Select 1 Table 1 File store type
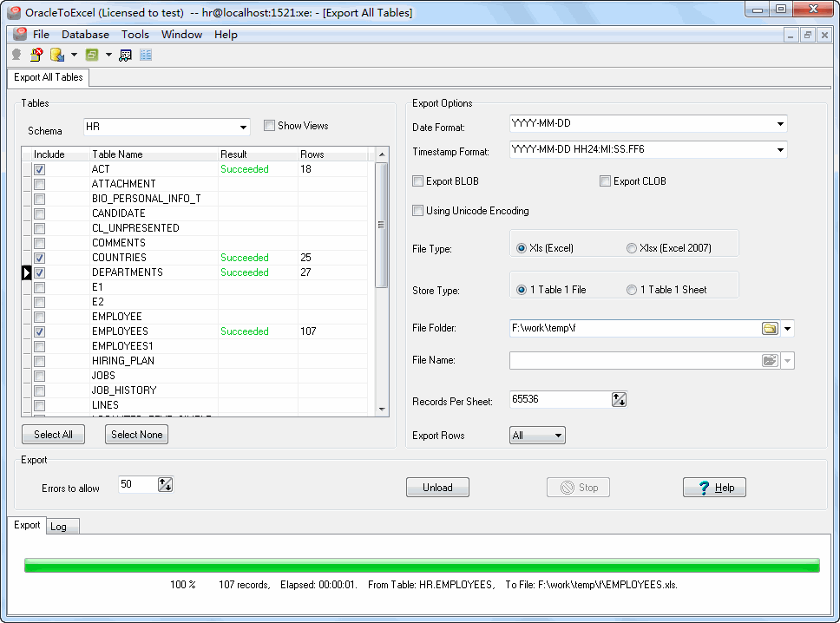This screenshot has height=623, width=840. (x=522, y=290)
